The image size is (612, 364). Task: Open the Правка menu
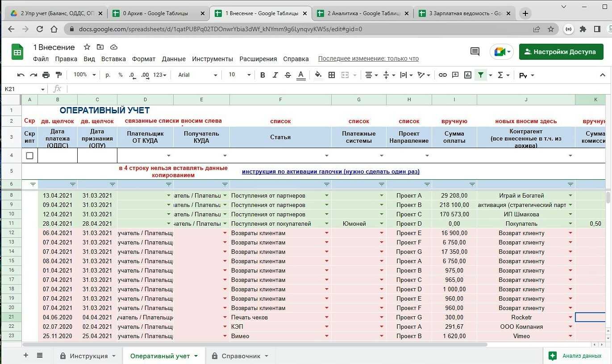(x=66, y=59)
